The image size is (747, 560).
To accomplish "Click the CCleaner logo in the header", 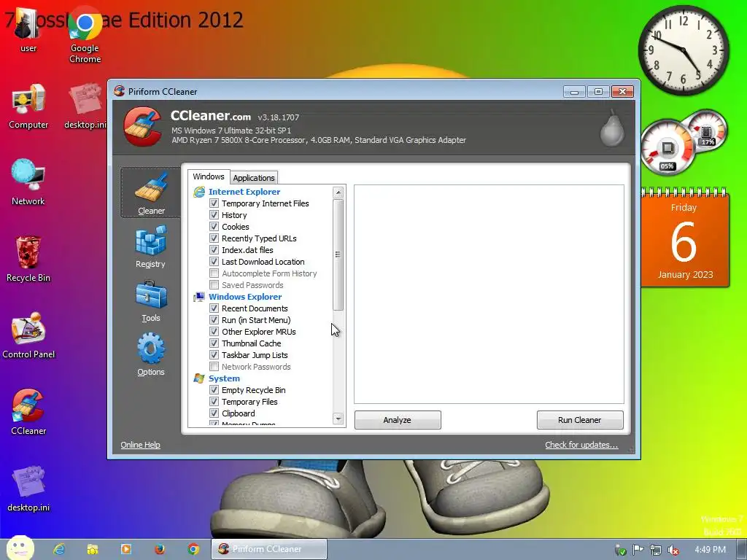I will tap(142, 127).
